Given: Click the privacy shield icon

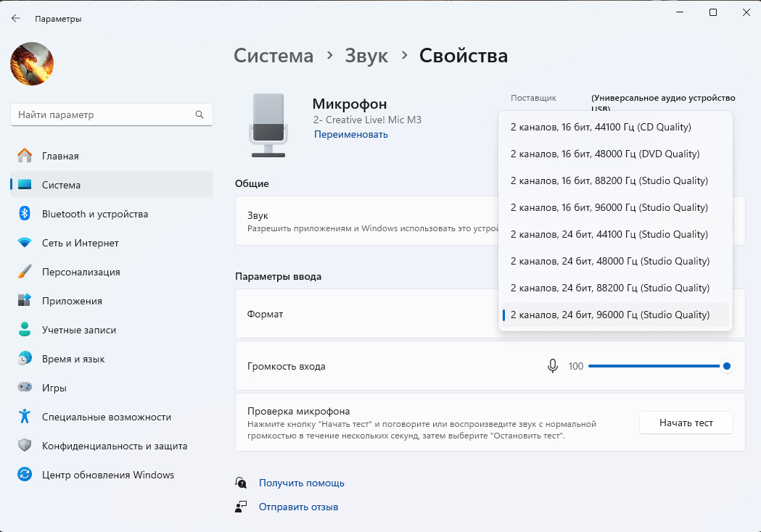Looking at the screenshot, I should (24, 445).
